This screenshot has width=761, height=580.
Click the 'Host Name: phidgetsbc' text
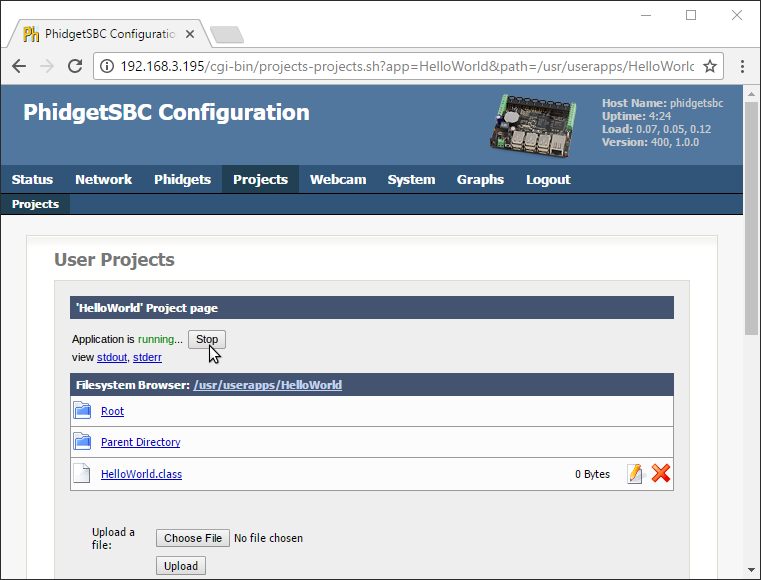point(662,103)
